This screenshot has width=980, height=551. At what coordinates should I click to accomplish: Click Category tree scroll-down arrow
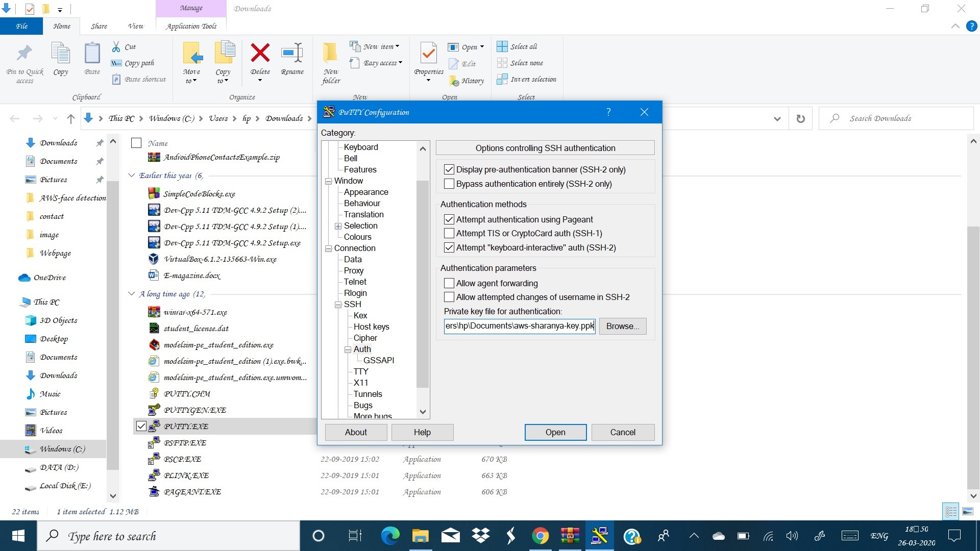point(423,412)
